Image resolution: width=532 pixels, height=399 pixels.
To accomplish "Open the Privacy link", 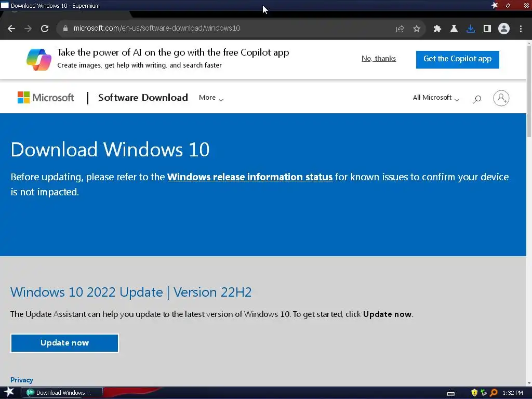I will click(22, 380).
